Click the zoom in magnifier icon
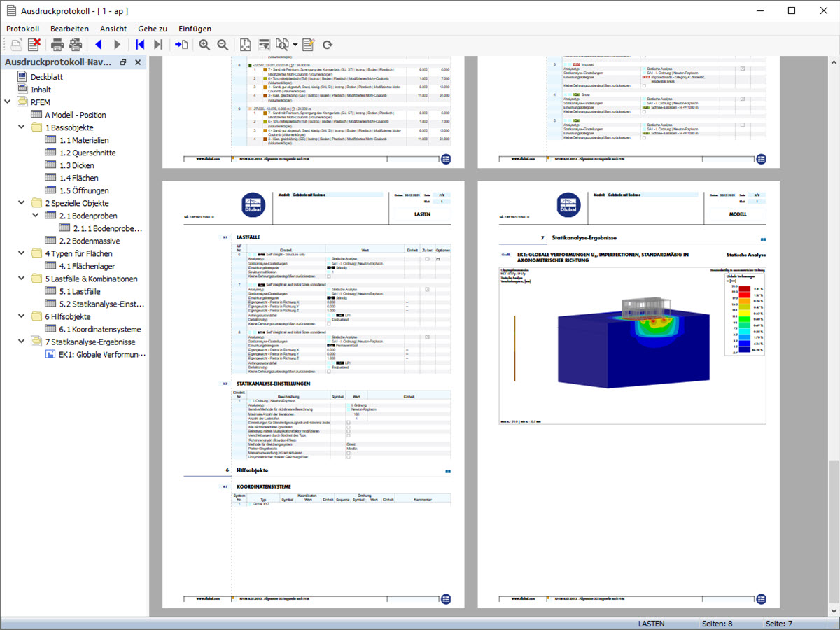Screen dimensions: 840x630 coord(204,45)
